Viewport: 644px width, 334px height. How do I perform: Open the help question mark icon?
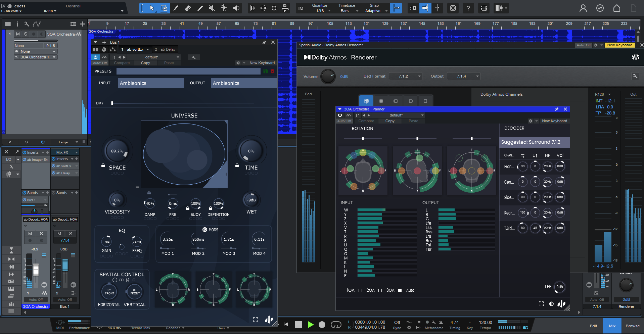point(468,8)
